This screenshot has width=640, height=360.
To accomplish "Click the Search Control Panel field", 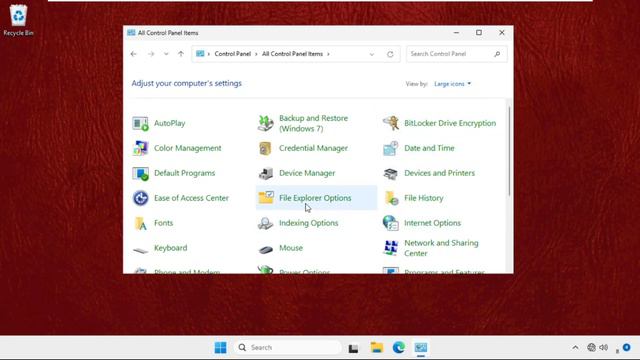I will 456,54.
